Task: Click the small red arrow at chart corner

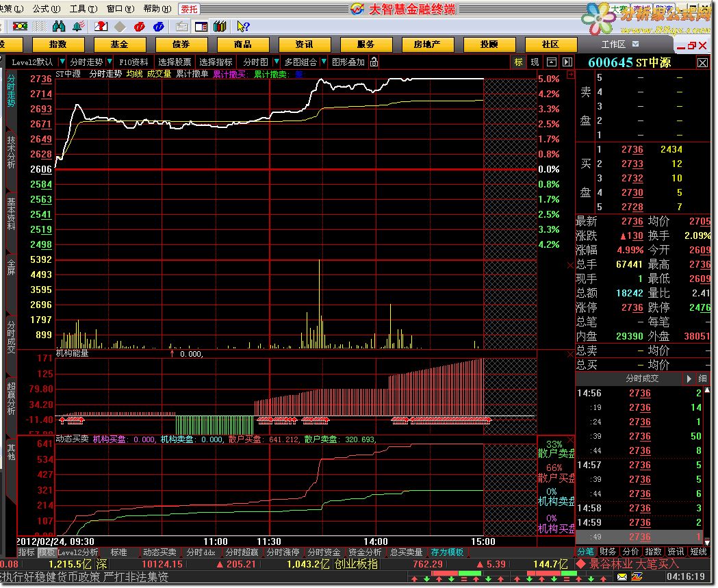Action: (x=570, y=74)
